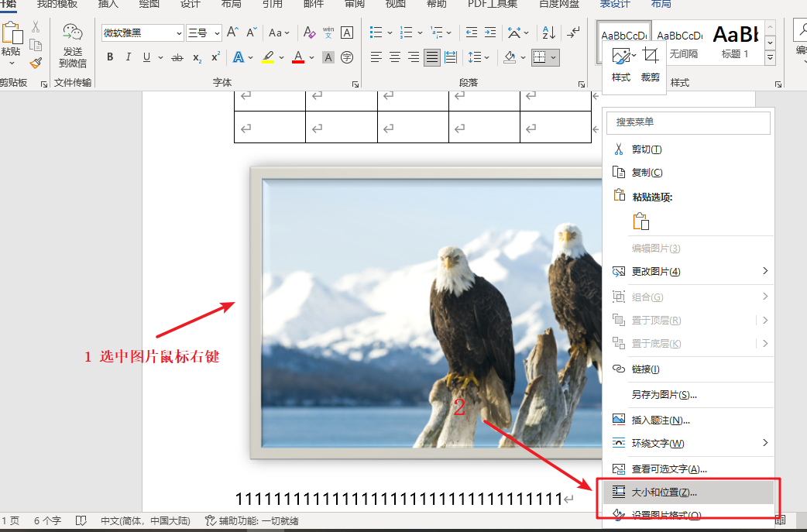Viewport: 807px width, 532px height.
Task: Open the Insert ribbon tab
Action: pos(108,4)
